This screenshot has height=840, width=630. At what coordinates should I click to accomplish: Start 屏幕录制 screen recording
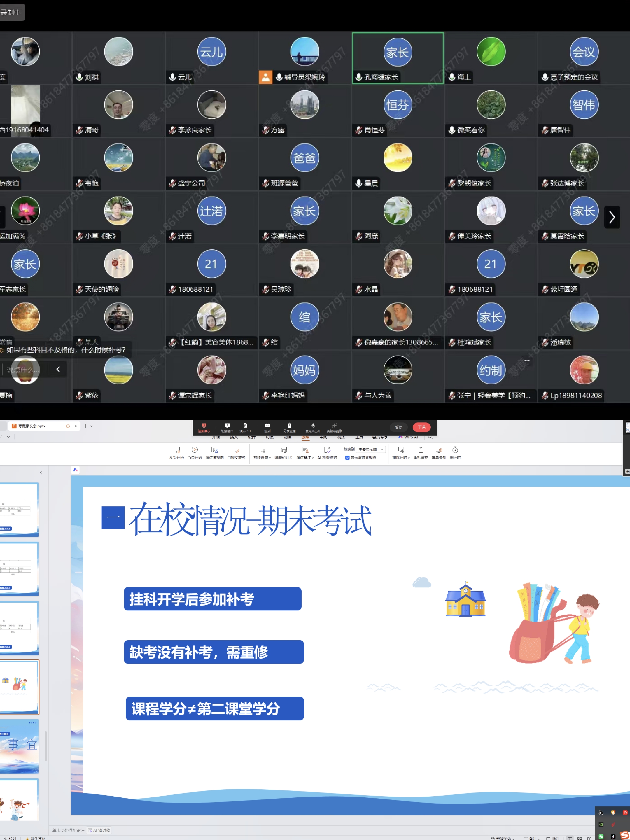point(439,450)
